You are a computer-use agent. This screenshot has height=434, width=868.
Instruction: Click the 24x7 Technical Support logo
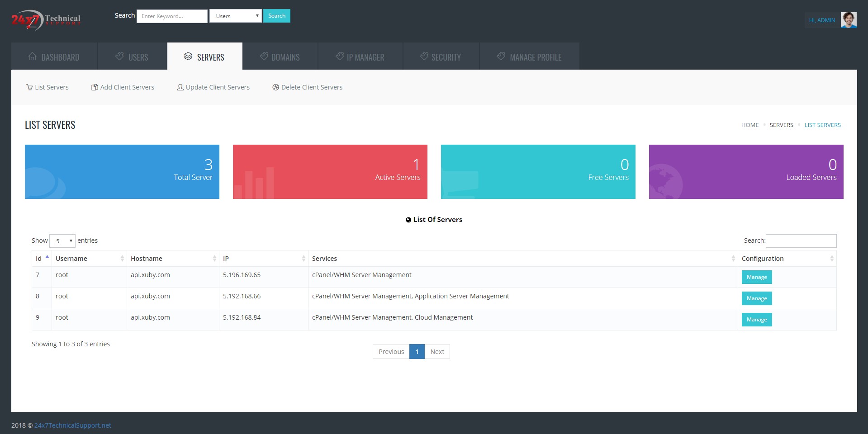(46, 20)
